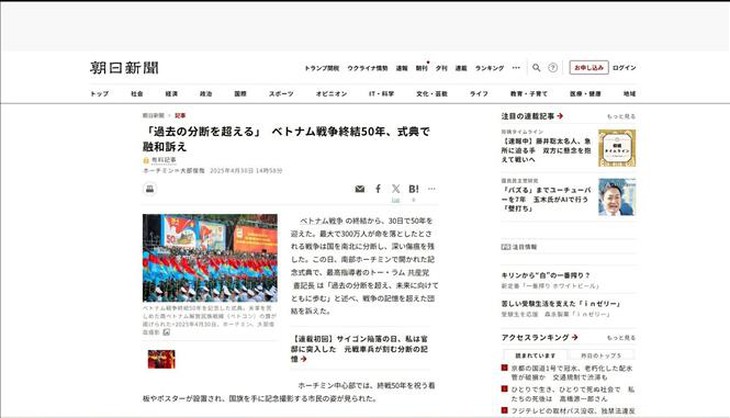This screenshot has height=418, width=730.
Task: Enlarge photo via caption expand icon
Action: (x=166, y=332)
